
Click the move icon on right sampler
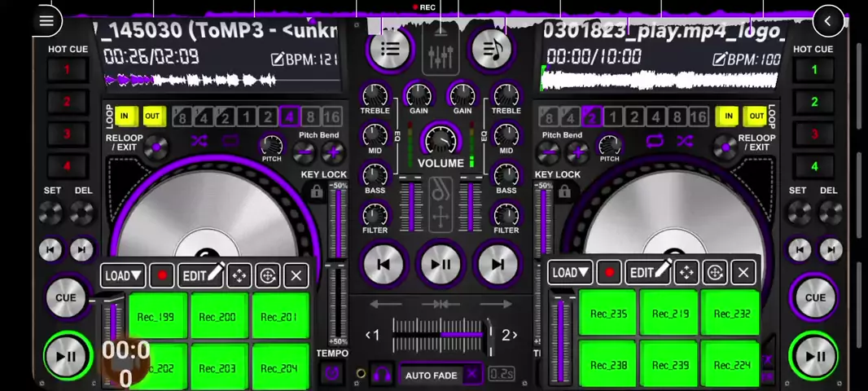point(686,273)
